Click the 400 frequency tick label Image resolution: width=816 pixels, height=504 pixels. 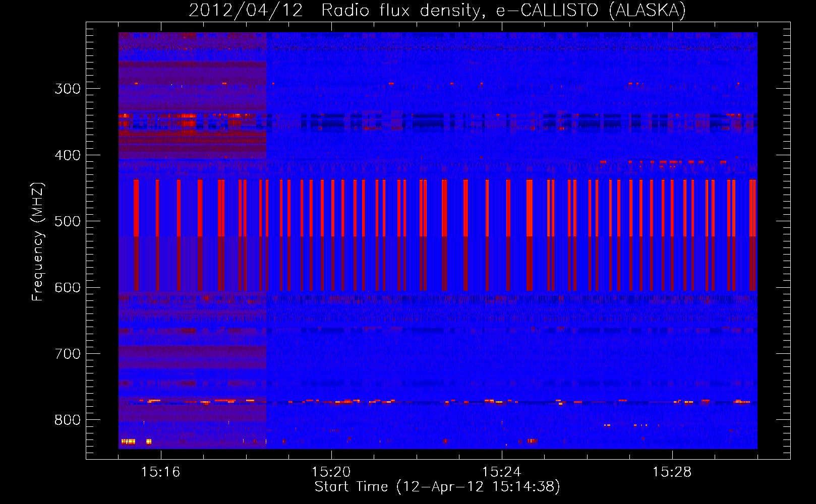pyautogui.click(x=68, y=155)
